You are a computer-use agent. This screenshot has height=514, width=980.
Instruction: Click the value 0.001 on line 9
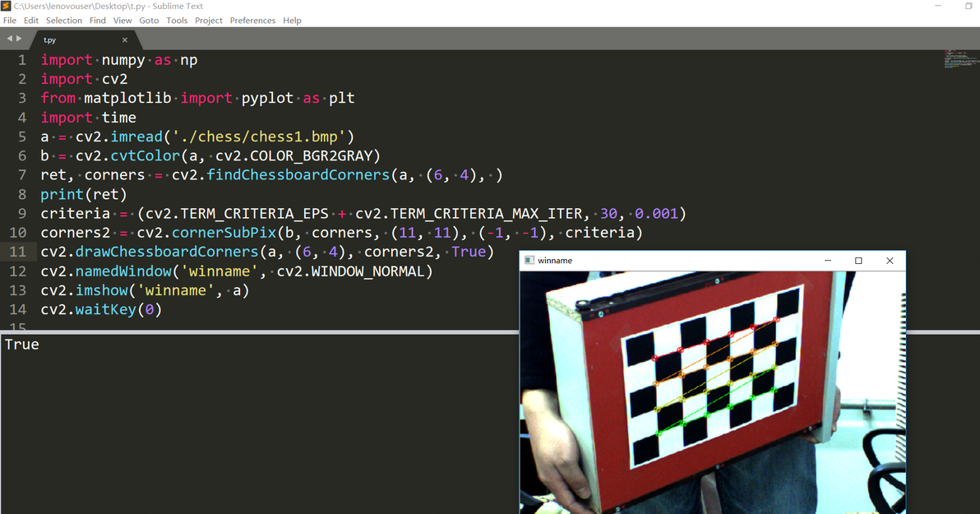coord(656,214)
